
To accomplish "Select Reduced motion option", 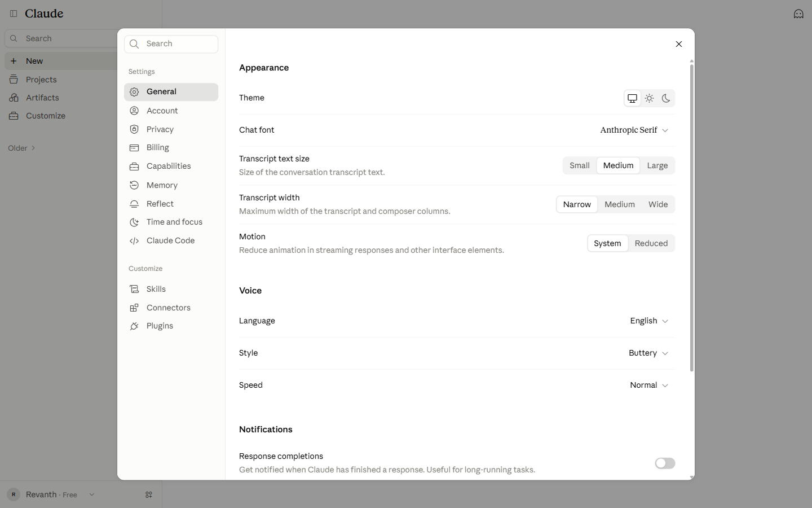I will (651, 243).
